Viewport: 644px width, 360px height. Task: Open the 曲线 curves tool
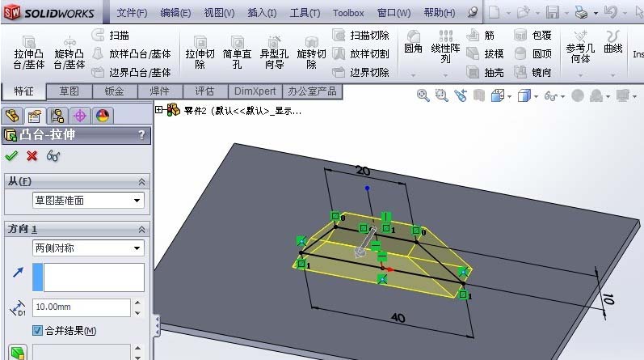(x=613, y=42)
